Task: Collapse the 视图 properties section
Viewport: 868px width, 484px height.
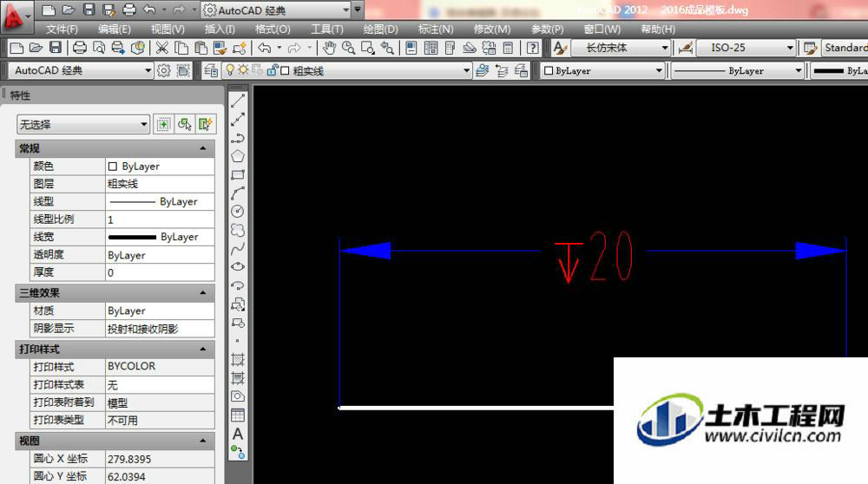Action: pyautogui.click(x=202, y=441)
